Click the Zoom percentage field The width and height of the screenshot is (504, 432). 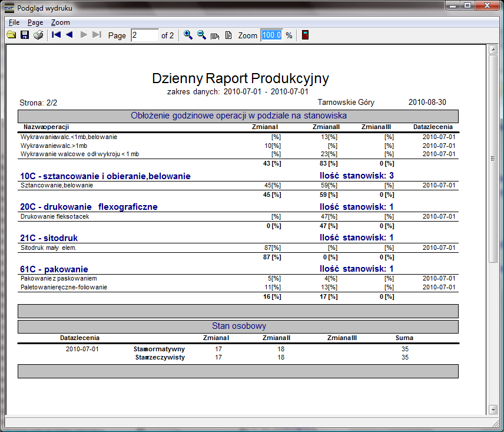271,35
